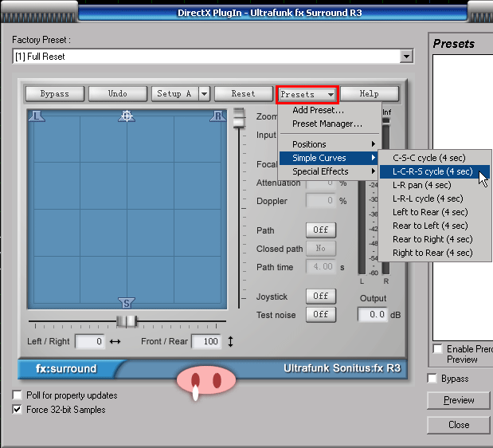Toggle the Bypass button in plugin toolbar

pyautogui.click(x=55, y=94)
